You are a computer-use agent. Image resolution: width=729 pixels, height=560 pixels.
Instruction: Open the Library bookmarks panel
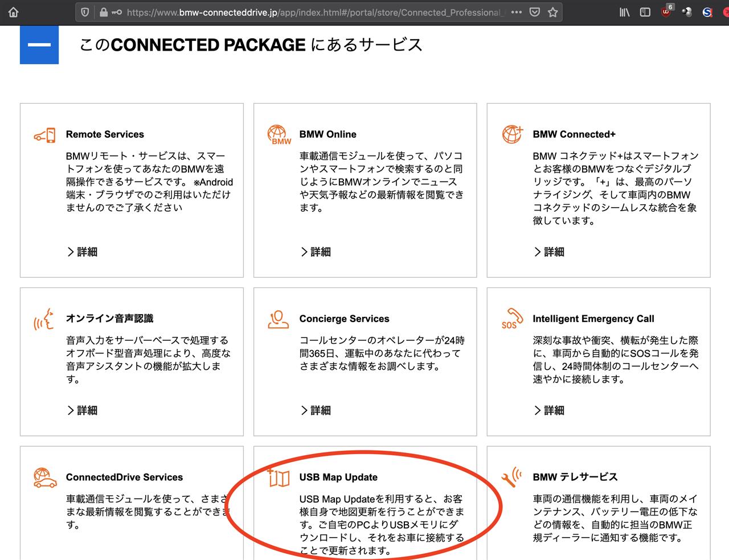pos(625,12)
